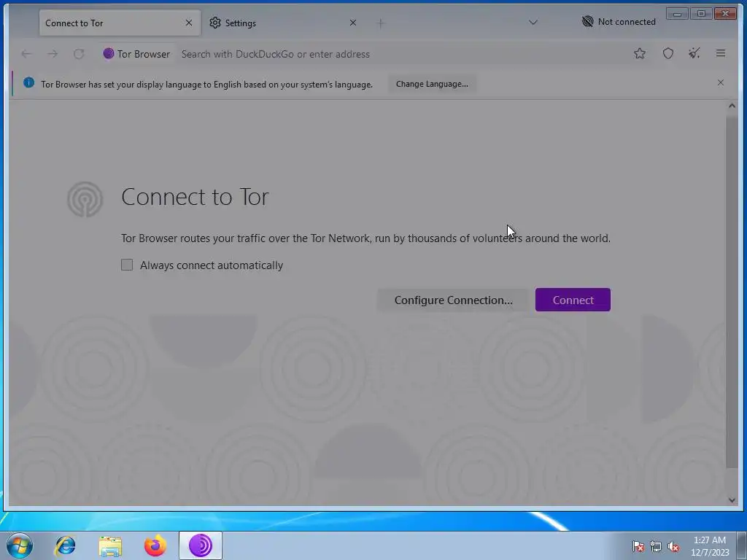The width and height of the screenshot is (747, 560).
Task: Click the Connect to Tor heading text
Action: 195,197
